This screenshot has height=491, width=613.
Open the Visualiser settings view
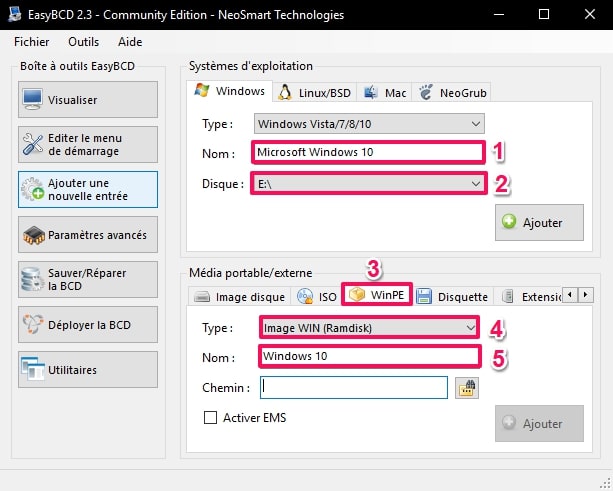pyautogui.click(x=88, y=100)
